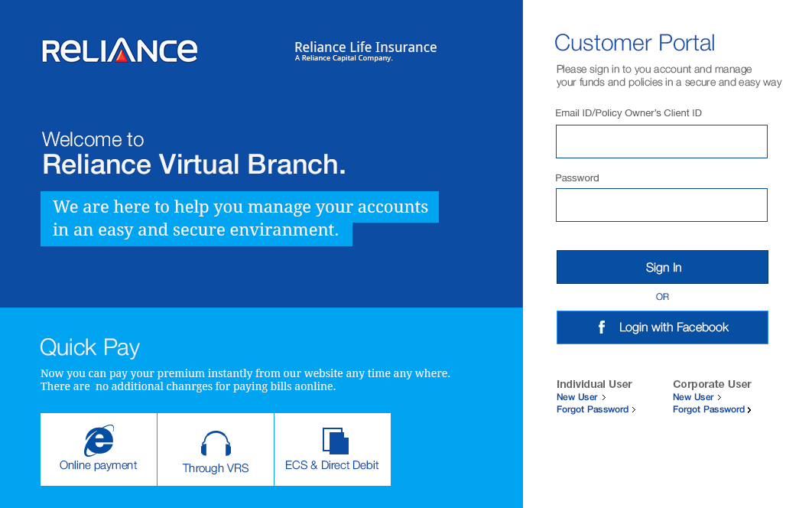812x508 pixels.
Task: Open Individual User New User link
Action: click(577, 397)
